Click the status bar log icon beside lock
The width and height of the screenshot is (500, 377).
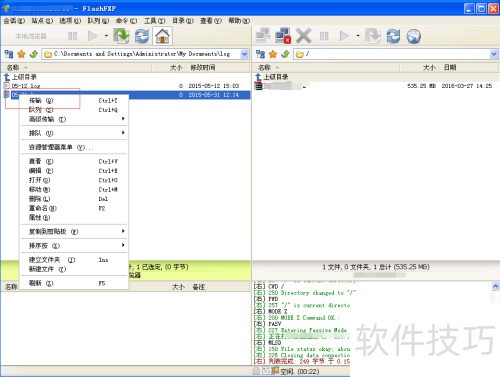[x=266, y=371]
